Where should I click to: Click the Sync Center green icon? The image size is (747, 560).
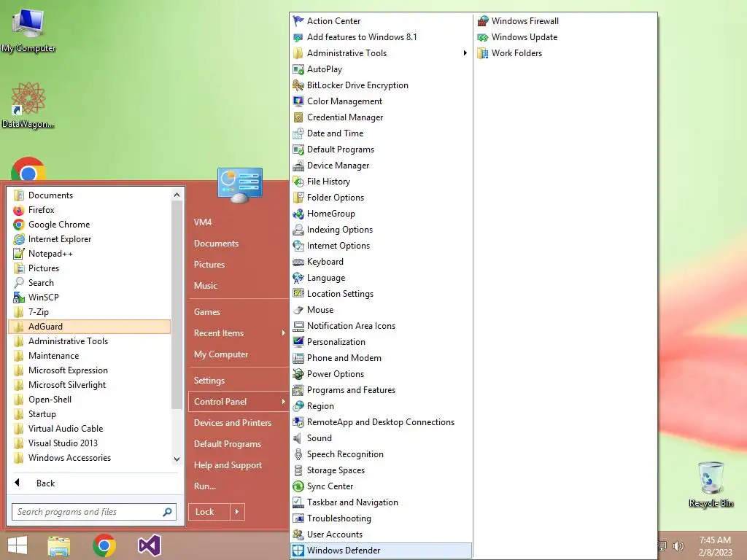(298, 486)
